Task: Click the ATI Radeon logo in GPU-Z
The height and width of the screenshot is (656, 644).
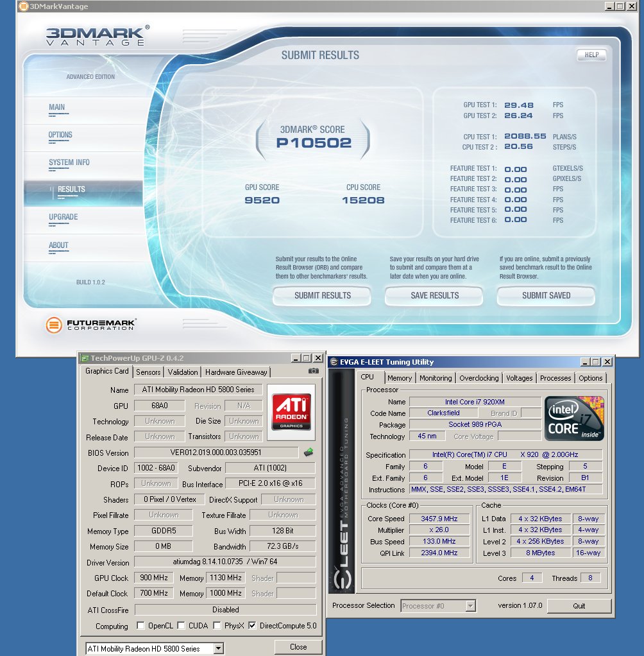Action: pyautogui.click(x=291, y=411)
